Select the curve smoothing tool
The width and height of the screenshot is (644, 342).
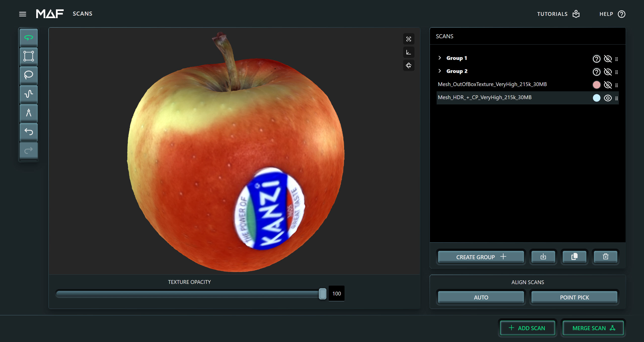coord(28,94)
